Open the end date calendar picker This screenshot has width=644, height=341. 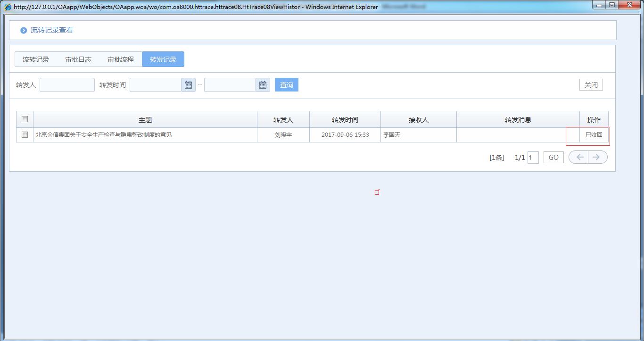[x=263, y=84]
